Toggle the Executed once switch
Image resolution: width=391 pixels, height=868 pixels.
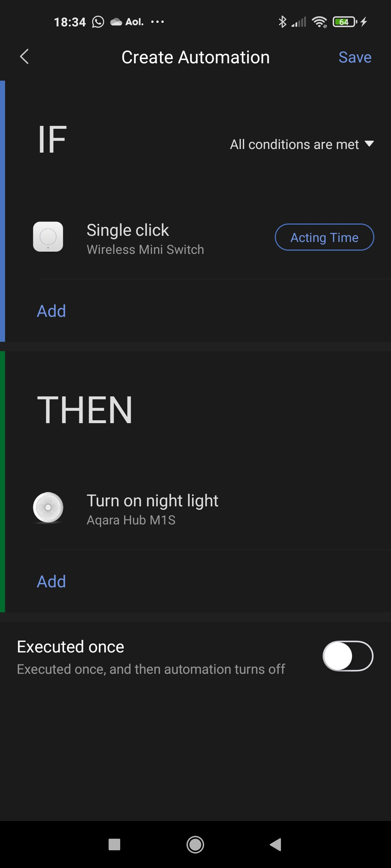[x=348, y=656]
